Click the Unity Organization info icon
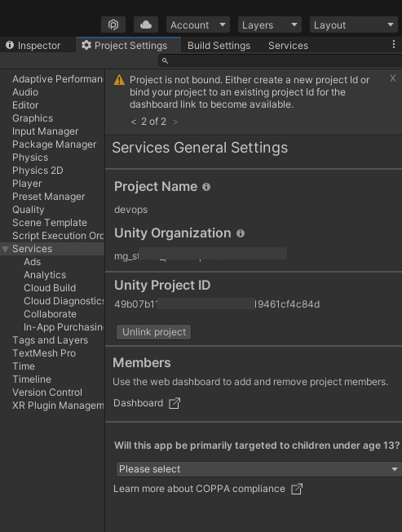This screenshot has width=402, height=532. point(241,233)
